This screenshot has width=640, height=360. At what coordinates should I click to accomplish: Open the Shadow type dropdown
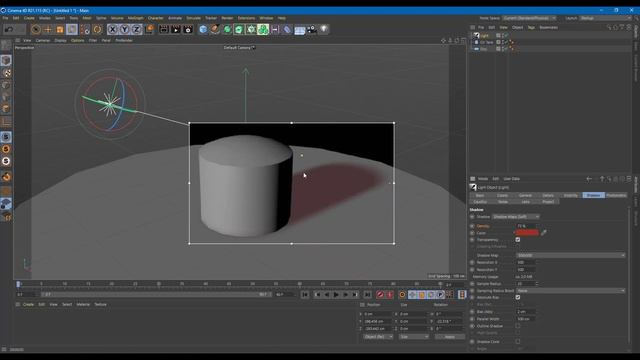(516, 217)
